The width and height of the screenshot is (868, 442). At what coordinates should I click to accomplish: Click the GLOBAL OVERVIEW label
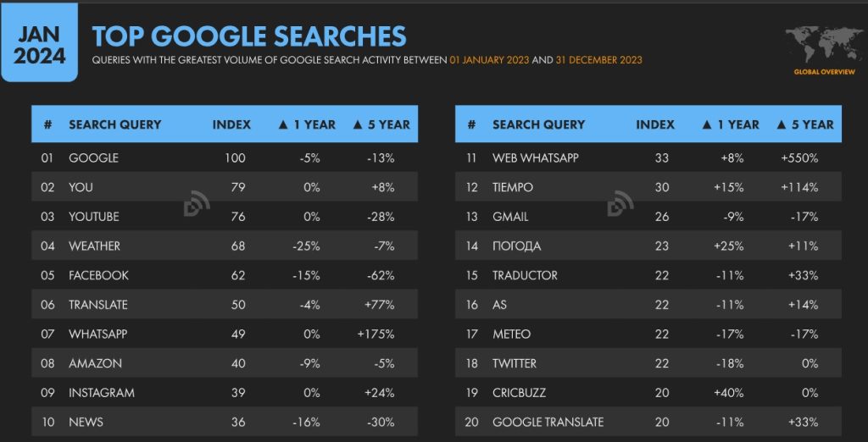coord(824,72)
